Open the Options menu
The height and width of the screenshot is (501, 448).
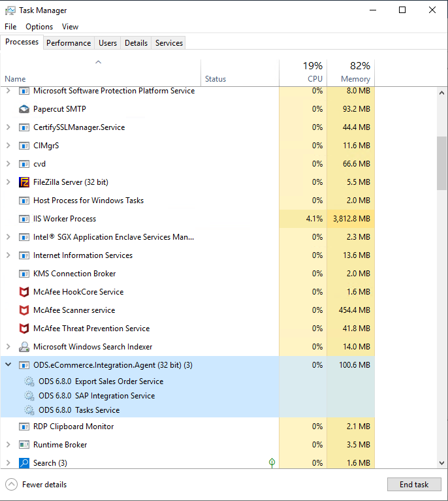pyautogui.click(x=39, y=27)
